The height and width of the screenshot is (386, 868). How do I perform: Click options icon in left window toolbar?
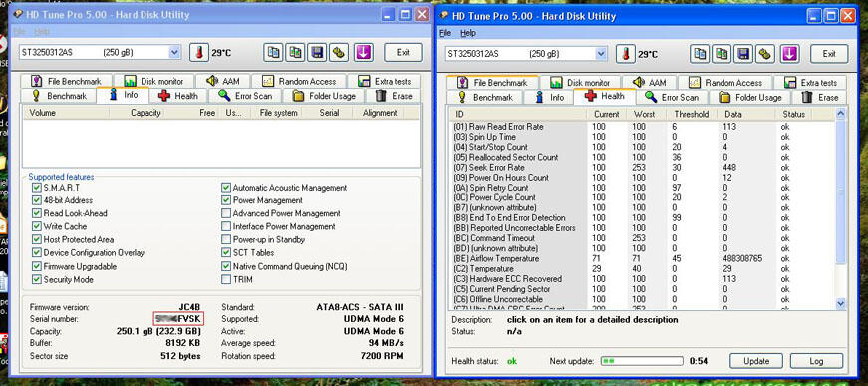click(340, 52)
